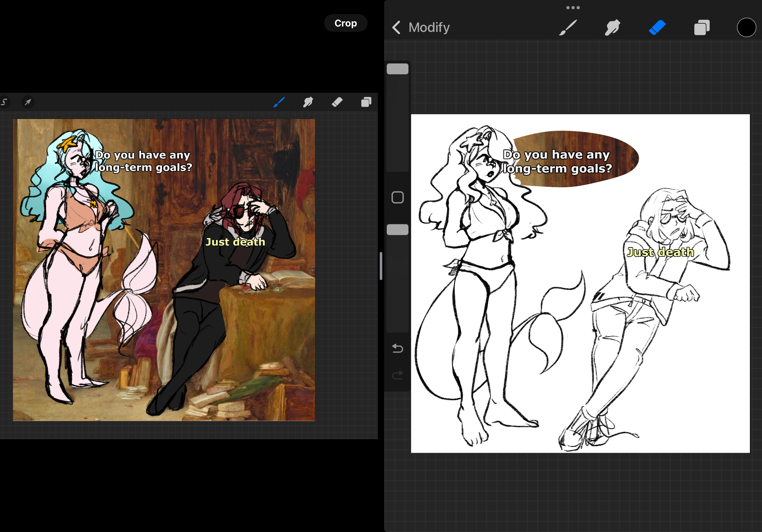Tap the Crop button
The image size is (762, 532).
point(346,23)
